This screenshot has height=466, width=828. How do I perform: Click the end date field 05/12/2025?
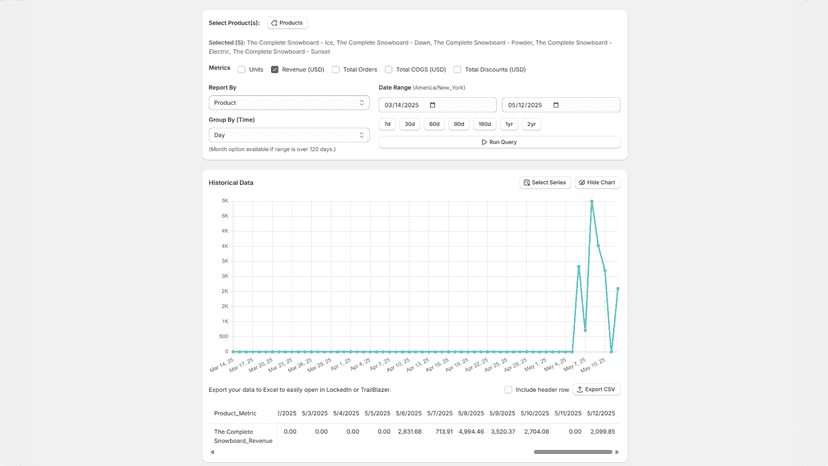pyautogui.click(x=561, y=105)
